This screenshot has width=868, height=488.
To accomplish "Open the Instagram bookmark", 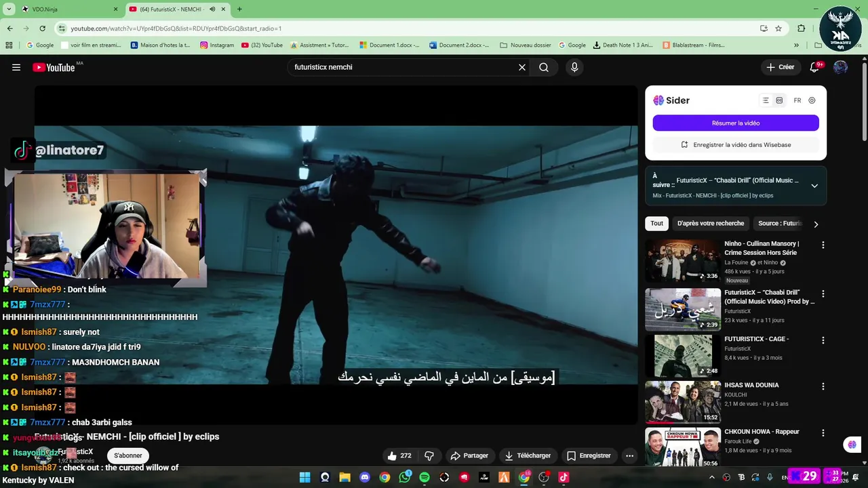I will [217, 45].
